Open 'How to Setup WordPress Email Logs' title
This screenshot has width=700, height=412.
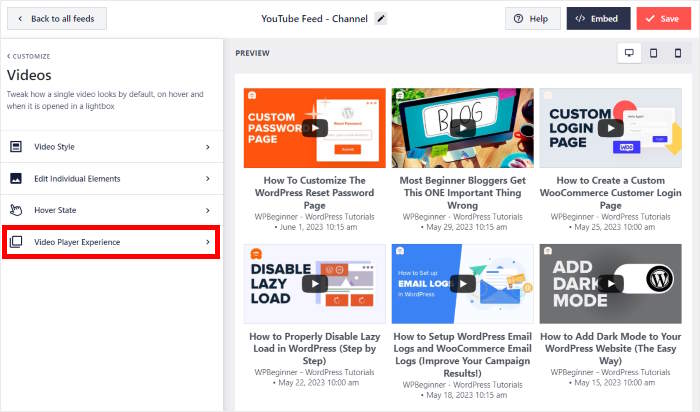[462, 355]
